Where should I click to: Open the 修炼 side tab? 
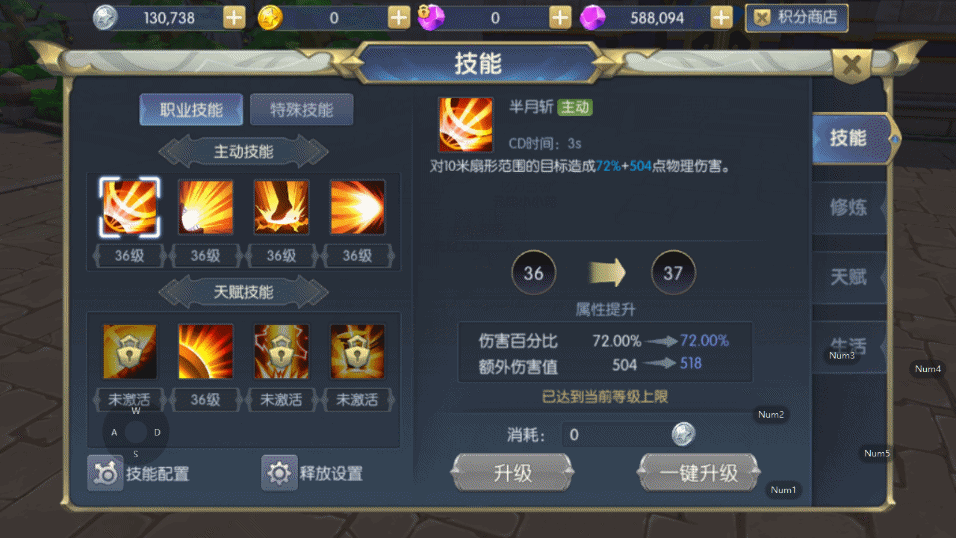(x=849, y=207)
